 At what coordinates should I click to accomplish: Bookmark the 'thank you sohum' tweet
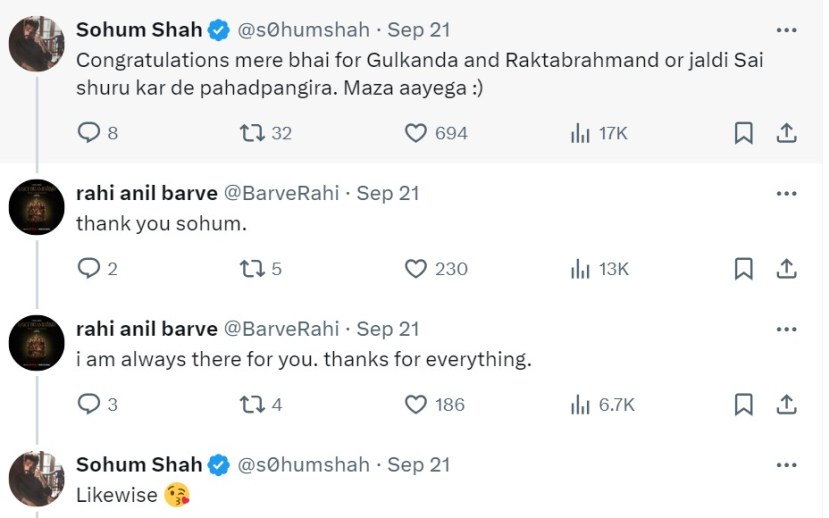(743, 269)
